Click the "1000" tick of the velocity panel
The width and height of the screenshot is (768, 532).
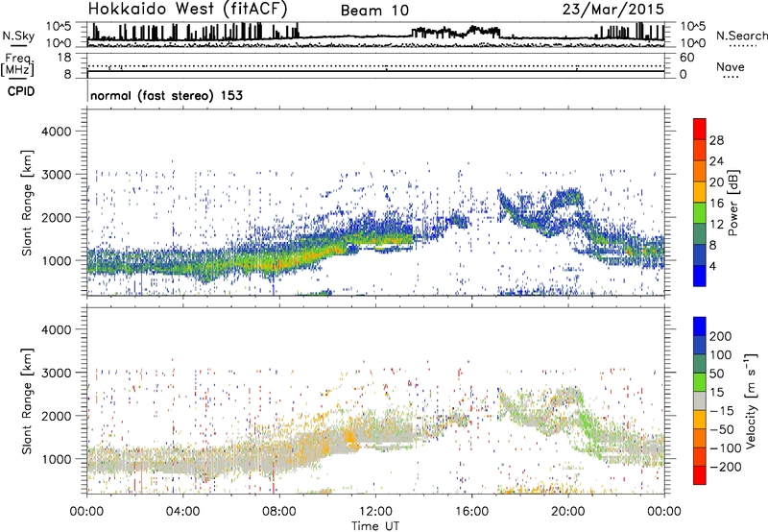[57, 458]
